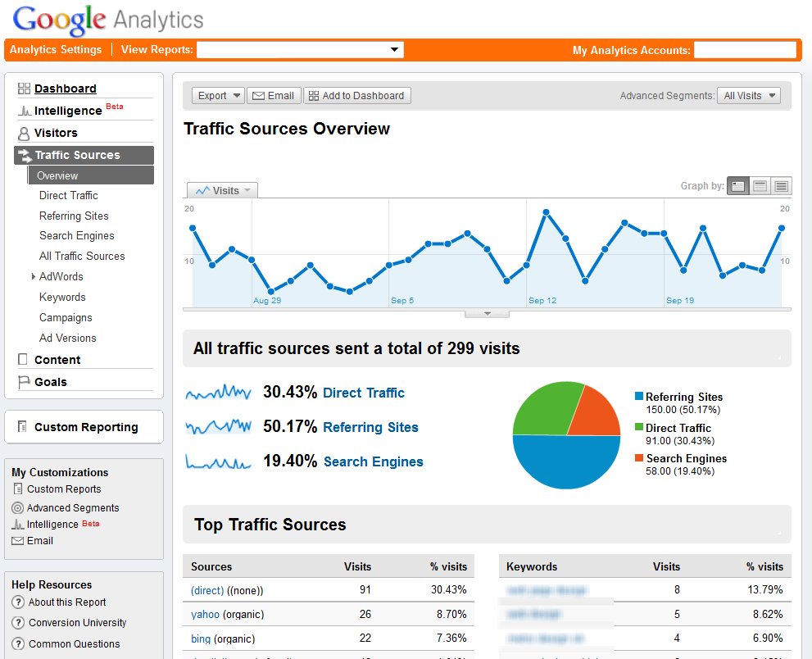Open the About this Report help link

pyautogui.click(x=67, y=602)
